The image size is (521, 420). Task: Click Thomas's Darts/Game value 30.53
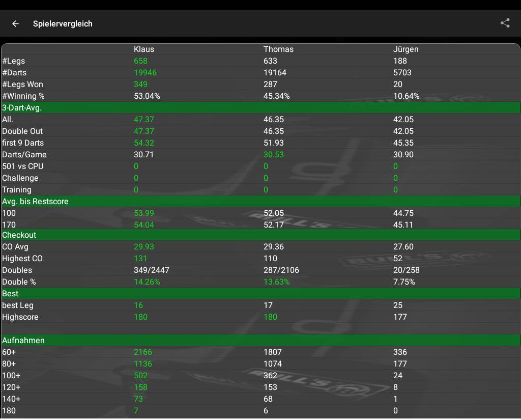pos(274,155)
